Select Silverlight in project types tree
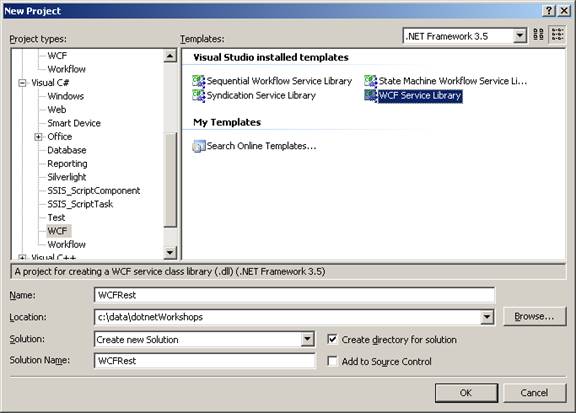This screenshot has height=413, width=576. (66, 177)
